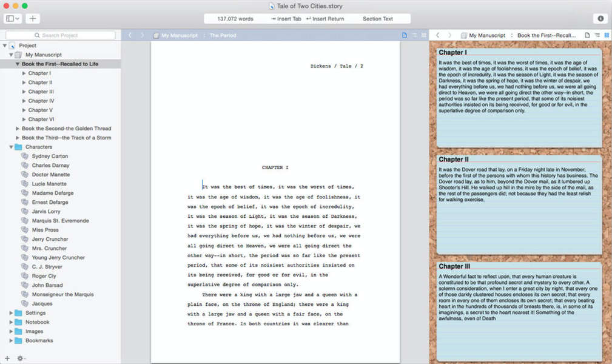
Task: Open the Section Text style selector
Action: pyautogui.click(x=377, y=19)
